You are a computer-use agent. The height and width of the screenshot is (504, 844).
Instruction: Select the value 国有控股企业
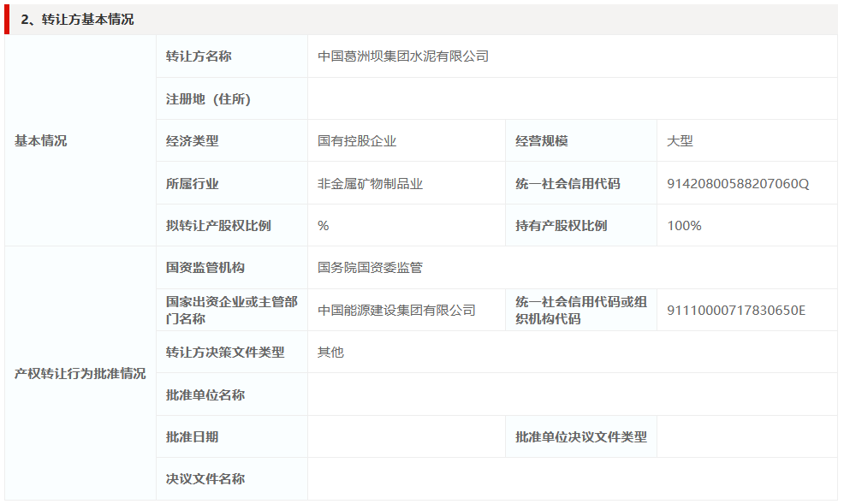point(357,141)
